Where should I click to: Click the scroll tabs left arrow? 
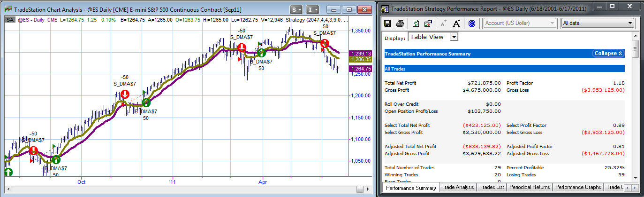(629, 187)
